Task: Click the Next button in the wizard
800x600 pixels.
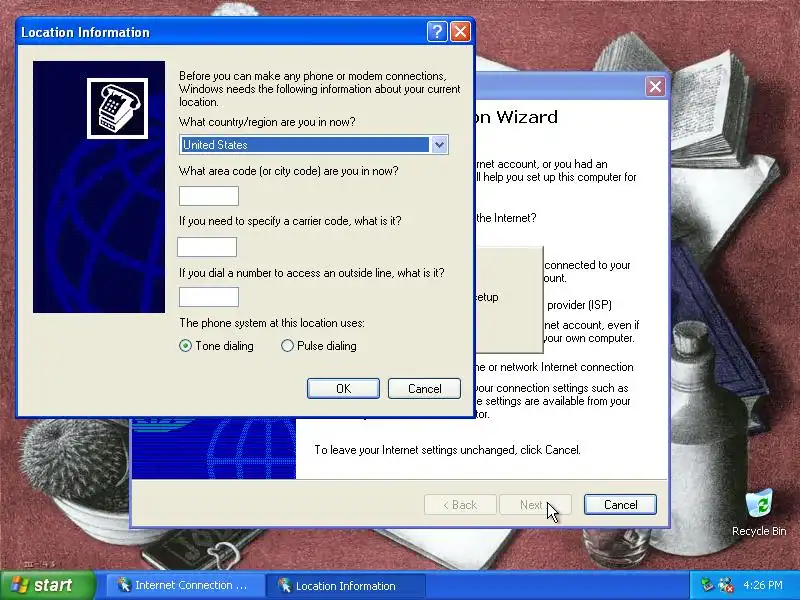Action: (x=535, y=505)
